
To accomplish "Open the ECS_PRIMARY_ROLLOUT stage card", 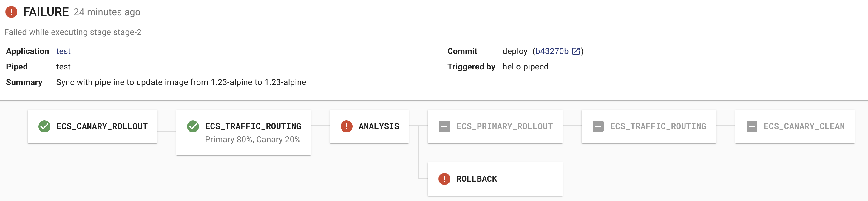I will click(x=495, y=126).
